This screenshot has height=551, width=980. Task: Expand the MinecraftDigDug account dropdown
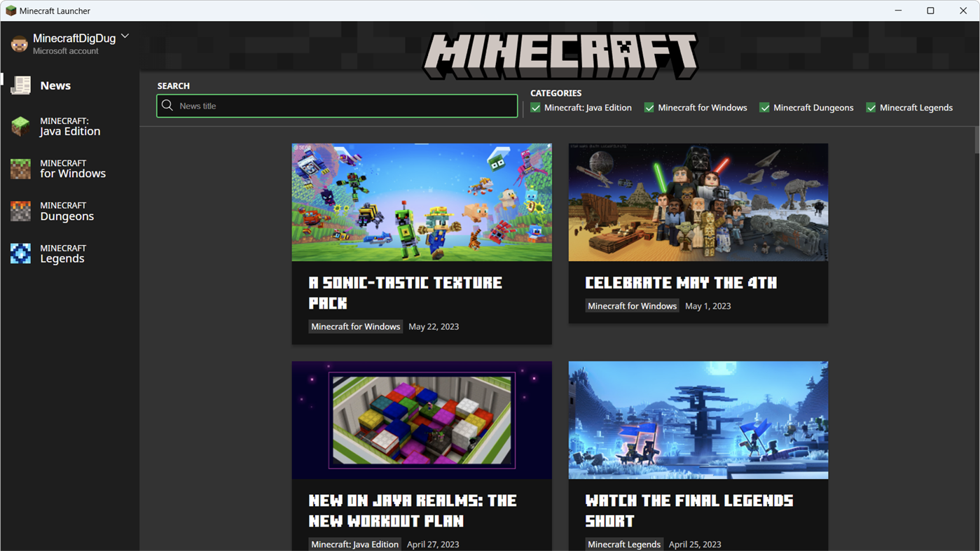coord(124,36)
